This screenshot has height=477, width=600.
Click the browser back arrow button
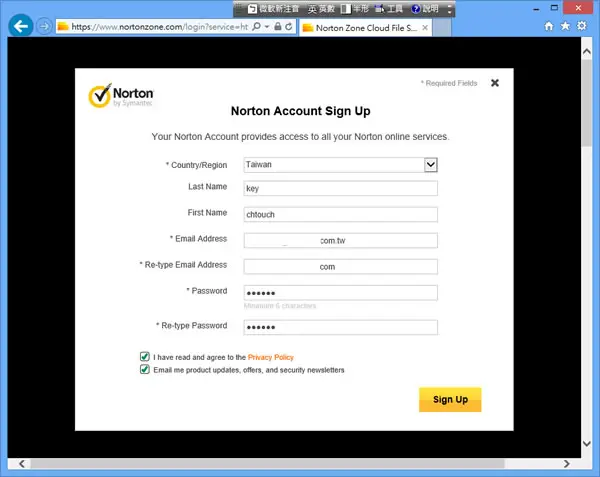21,26
